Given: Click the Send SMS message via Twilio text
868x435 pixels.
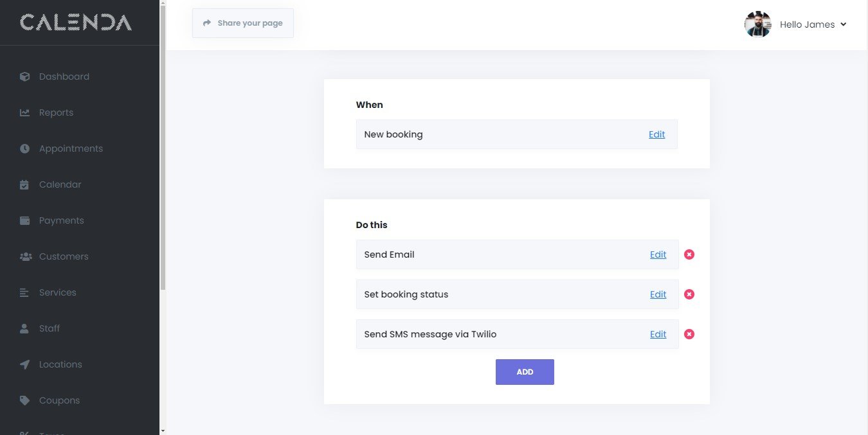Looking at the screenshot, I should (x=430, y=334).
